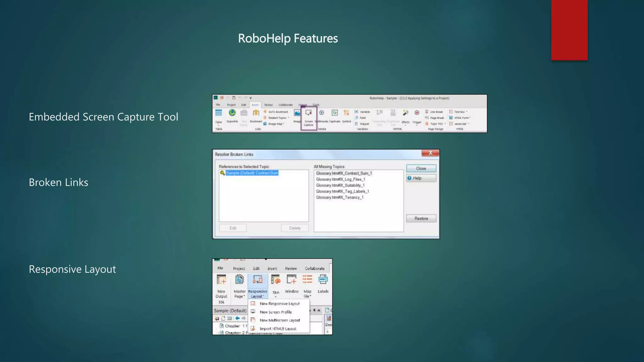Click the Effects wand icon
The height and width of the screenshot is (362, 644).
coord(406,112)
